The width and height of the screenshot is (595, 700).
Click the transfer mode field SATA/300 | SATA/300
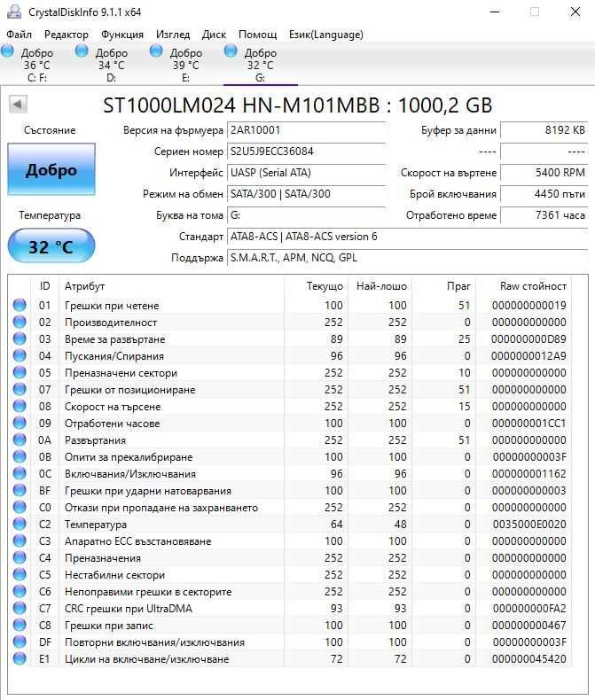pyautogui.click(x=307, y=194)
